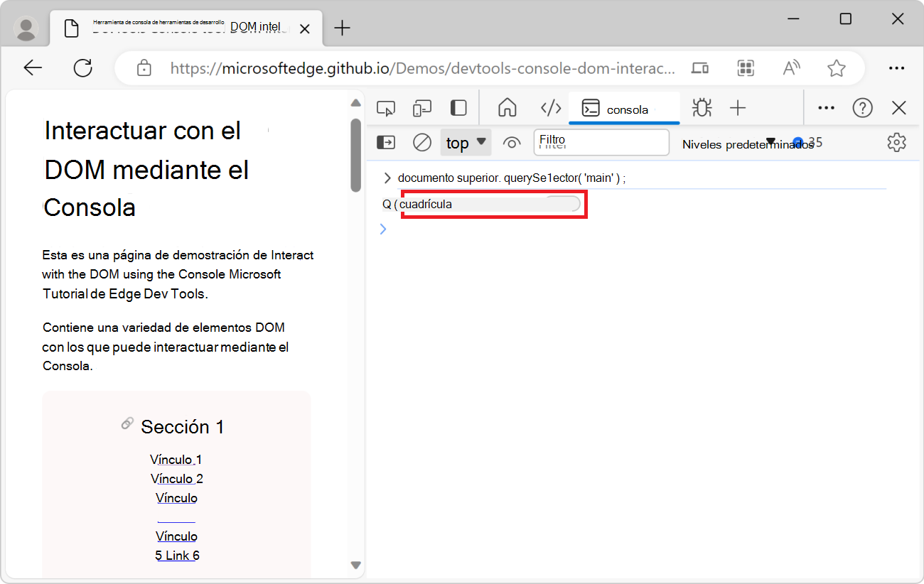Open device emulation mode

coord(422,107)
